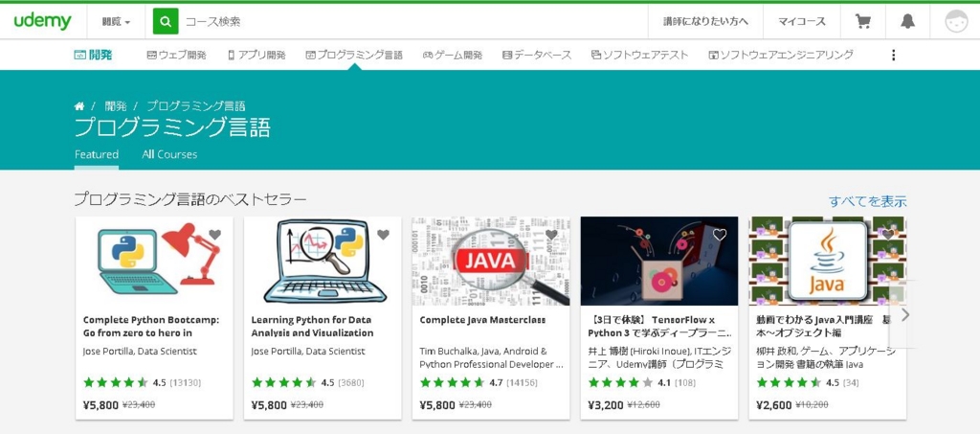
Task: Open Complete Java Masterclass thumbnail
Action: tap(491, 261)
